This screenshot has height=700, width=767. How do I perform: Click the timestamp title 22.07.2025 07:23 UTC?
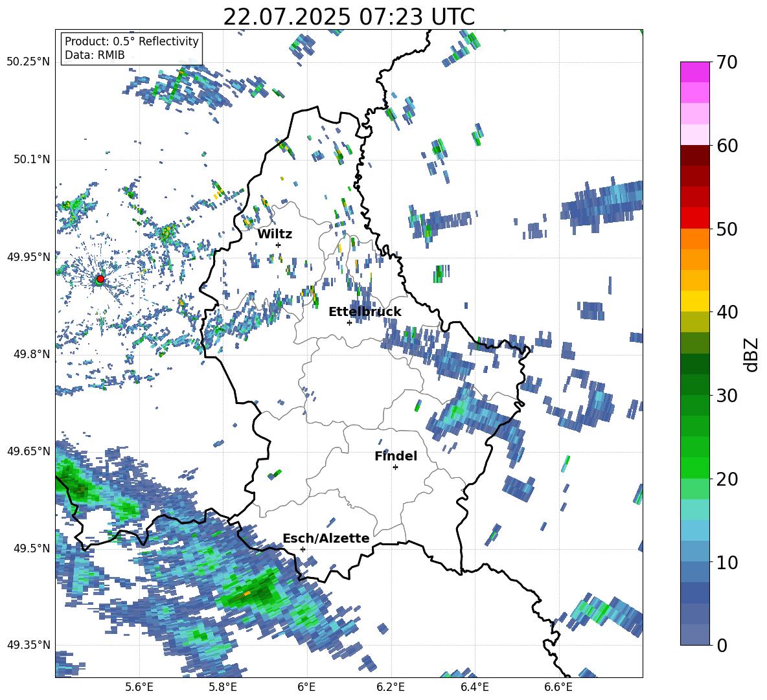pos(349,17)
